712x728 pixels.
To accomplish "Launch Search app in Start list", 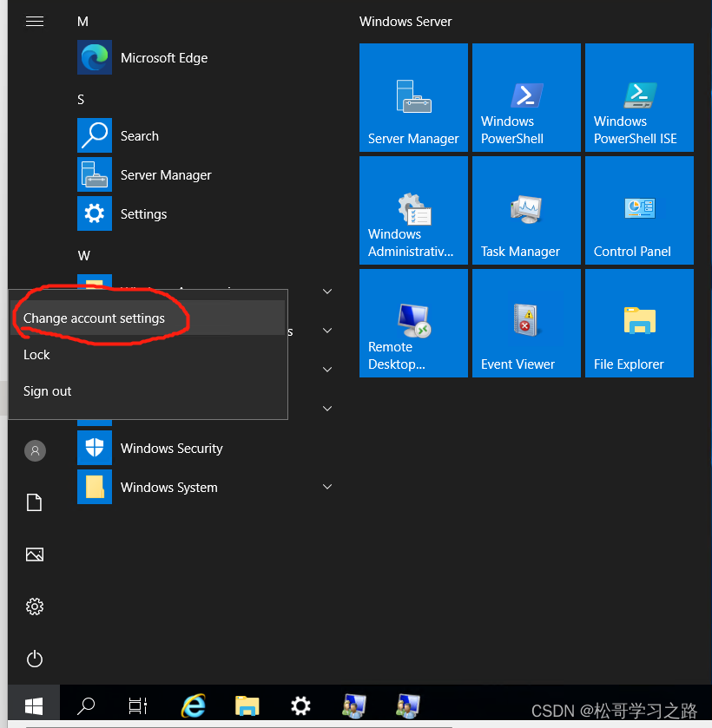I will click(205, 135).
